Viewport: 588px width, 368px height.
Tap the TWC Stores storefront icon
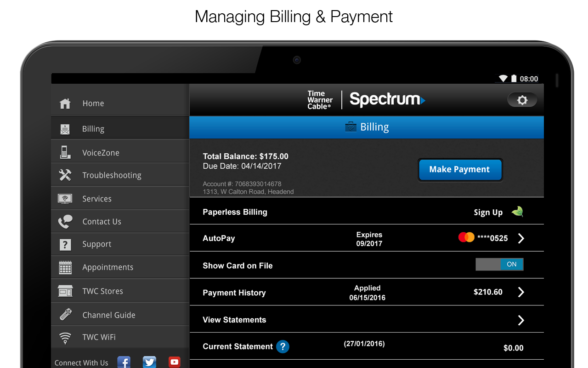pyautogui.click(x=65, y=291)
